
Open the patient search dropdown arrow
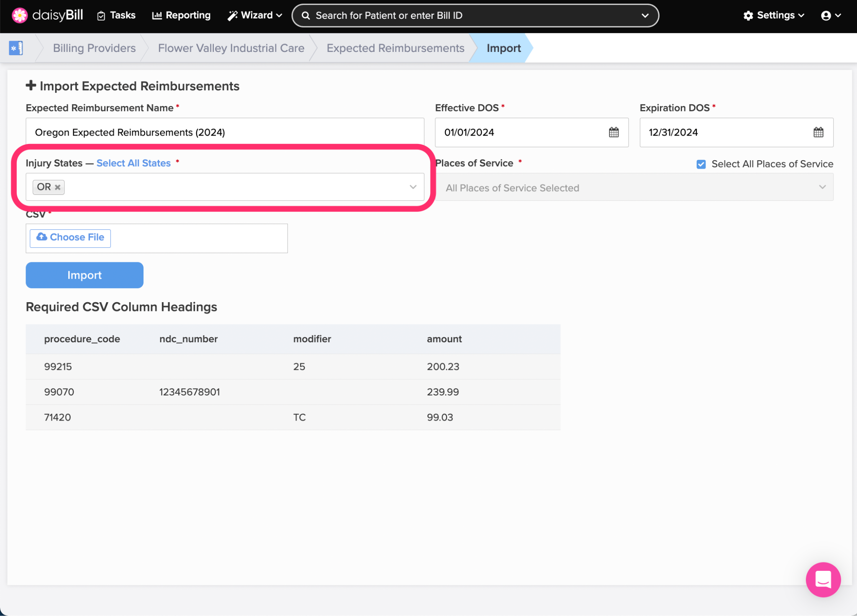[x=645, y=15]
